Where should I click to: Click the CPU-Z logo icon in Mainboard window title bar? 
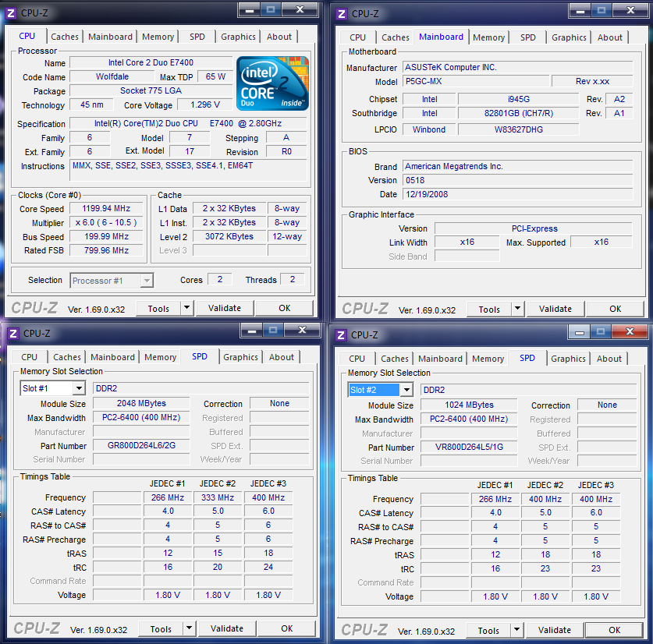pos(342,14)
